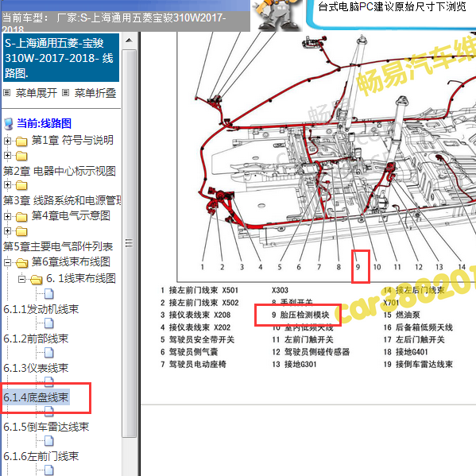
Task: Click the sidebar scrollbar up arrow
Action: pos(129,40)
